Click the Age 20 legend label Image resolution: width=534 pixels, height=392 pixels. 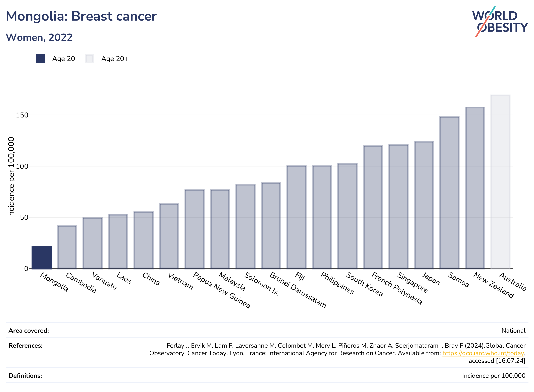click(63, 59)
